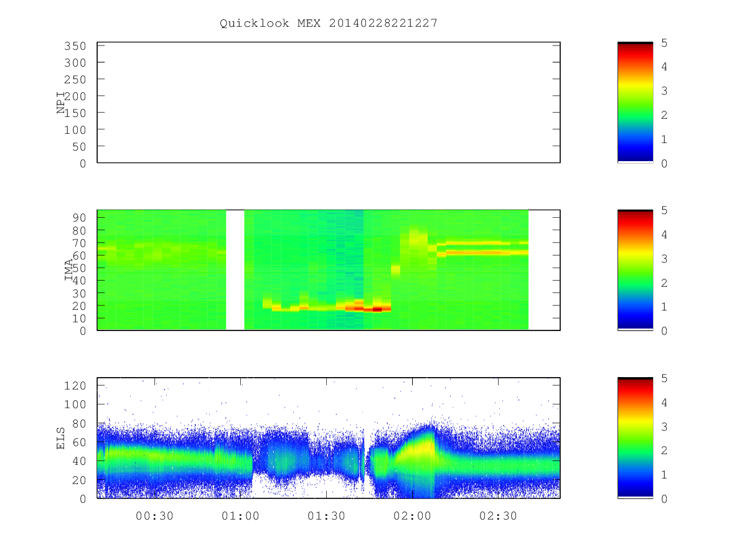The image size is (747, 560).
Task: Click the empty NPI plot panel
Action: (329, 103)
